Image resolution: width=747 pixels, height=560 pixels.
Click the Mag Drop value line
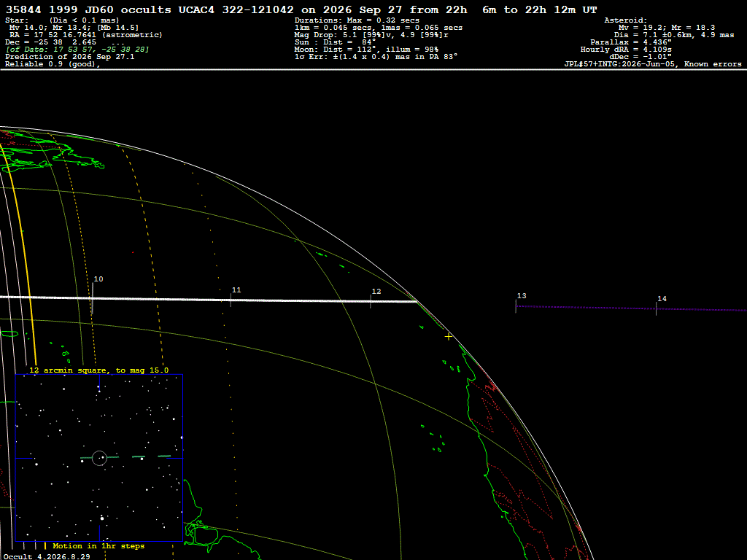371,35
